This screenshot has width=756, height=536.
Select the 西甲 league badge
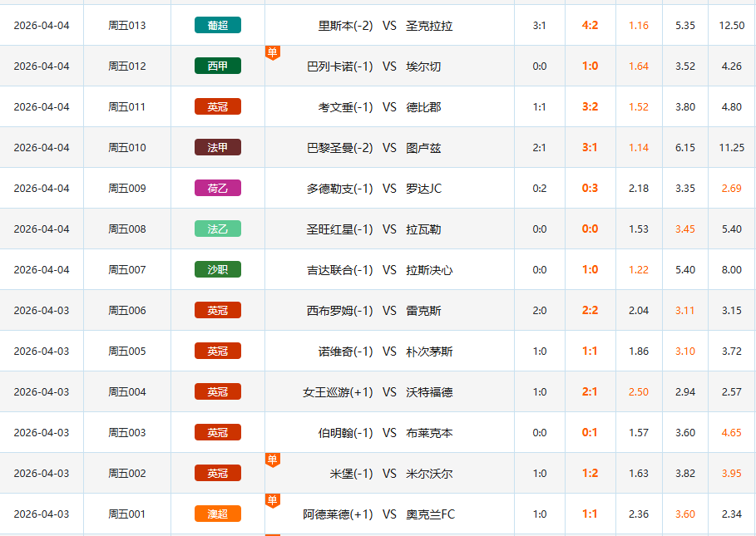(x=217, y=66)
